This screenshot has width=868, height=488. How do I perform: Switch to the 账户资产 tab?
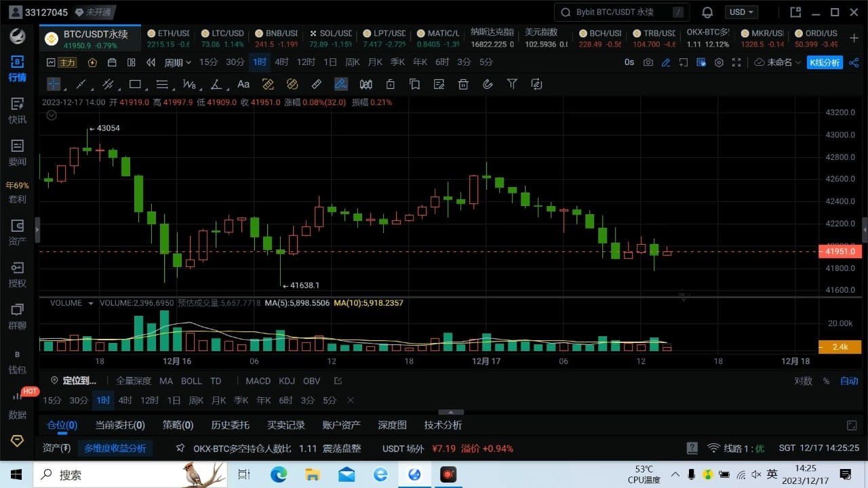pos(341,425)
